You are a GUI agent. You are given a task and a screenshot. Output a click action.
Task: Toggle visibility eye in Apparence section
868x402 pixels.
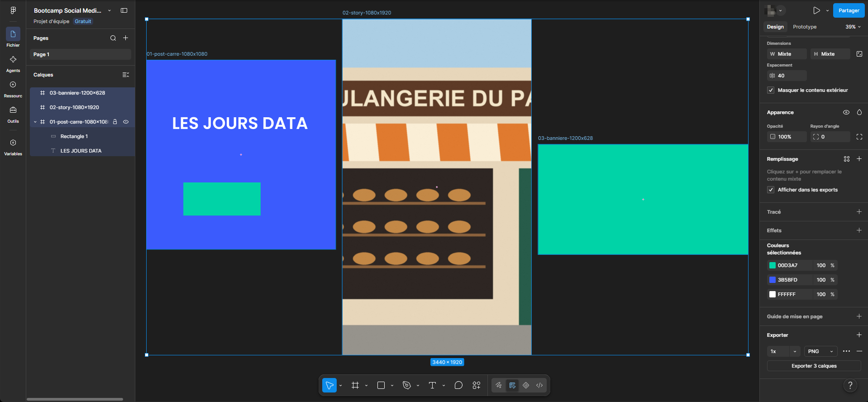point(846,112)
